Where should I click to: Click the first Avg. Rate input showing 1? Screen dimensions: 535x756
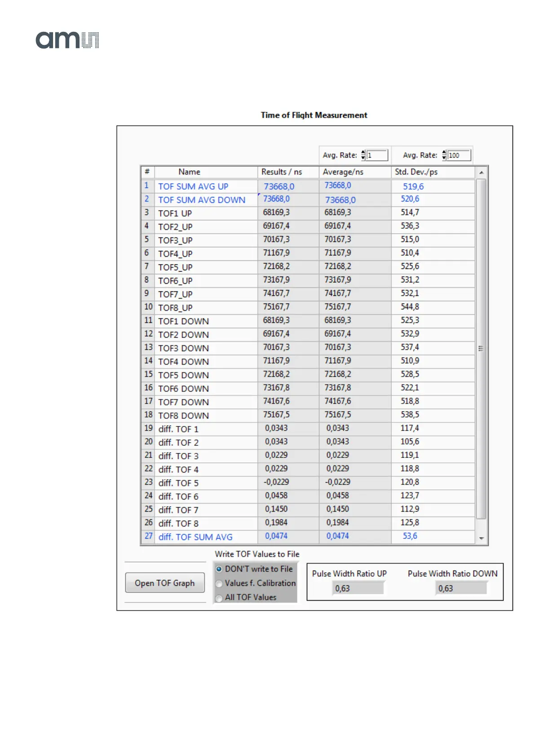click(377, 155)
